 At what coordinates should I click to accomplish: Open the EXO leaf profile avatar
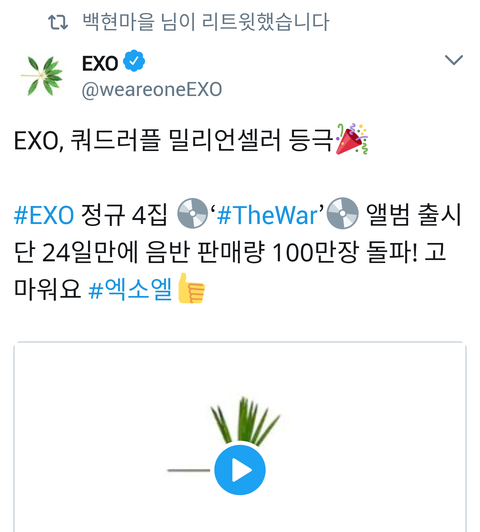click(42, 75)
